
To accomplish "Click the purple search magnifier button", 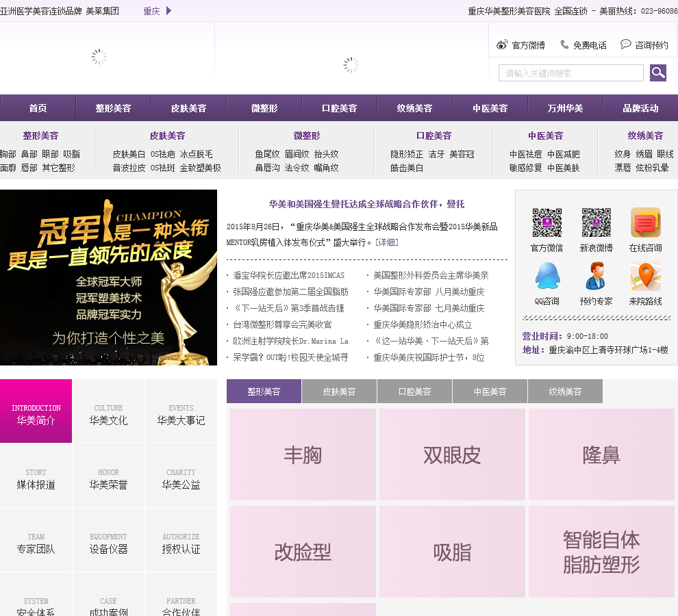I will 658,73.
